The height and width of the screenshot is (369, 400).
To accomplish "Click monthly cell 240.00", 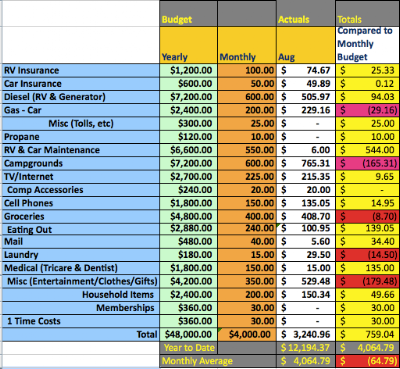I will [247, 229].
